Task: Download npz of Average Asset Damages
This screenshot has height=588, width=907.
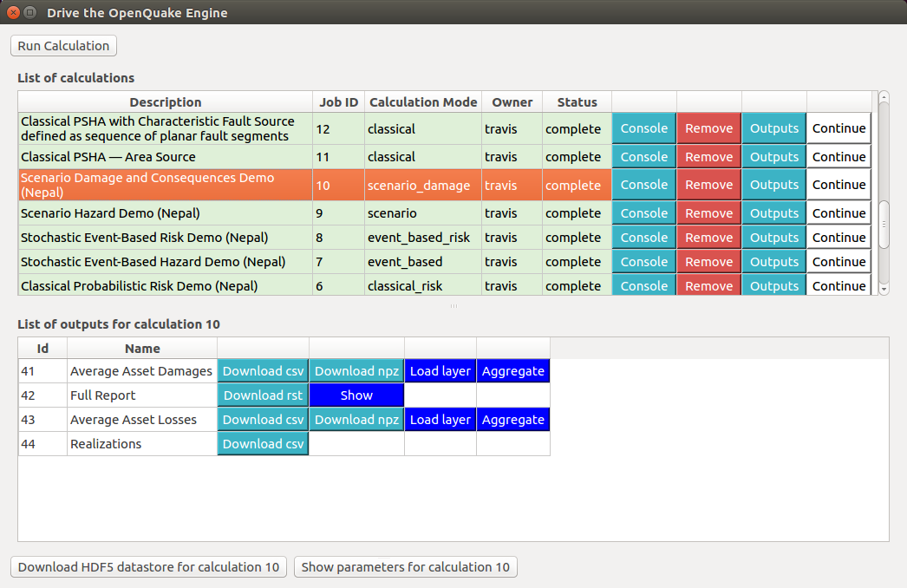Action: [x=356, y=370]
